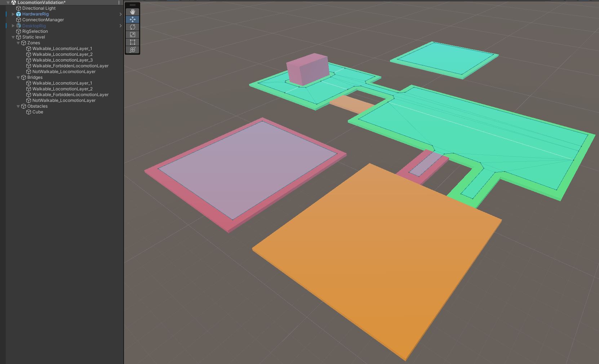Select RigSelection in the hierarchy
The image size is (599, 364).
[x=35, y=31]
